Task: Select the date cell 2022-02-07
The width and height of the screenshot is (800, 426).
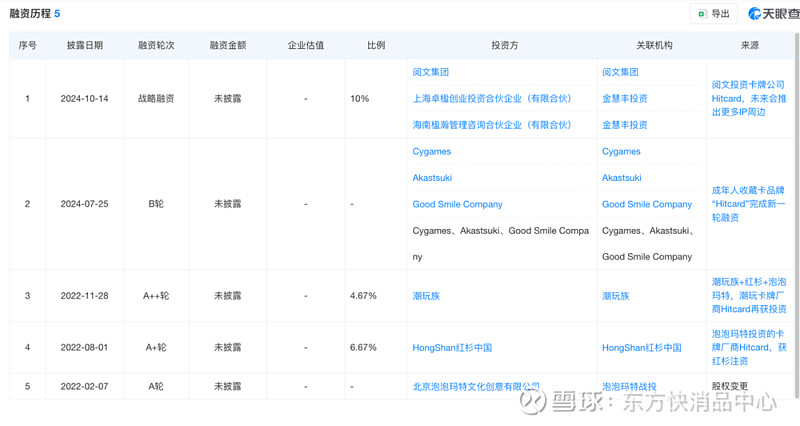Action: 85,387
